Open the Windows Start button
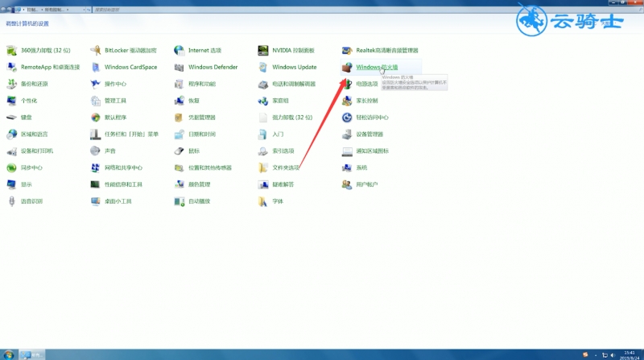 coord(9,354)
